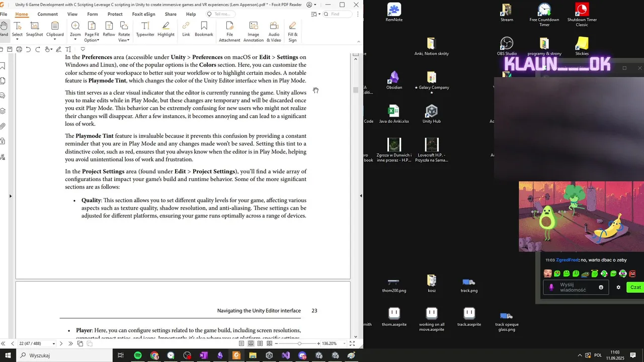Add a Bookmark using the ribbon icon
Viewport: 644px width, 362px height.
tap(204, 29)
